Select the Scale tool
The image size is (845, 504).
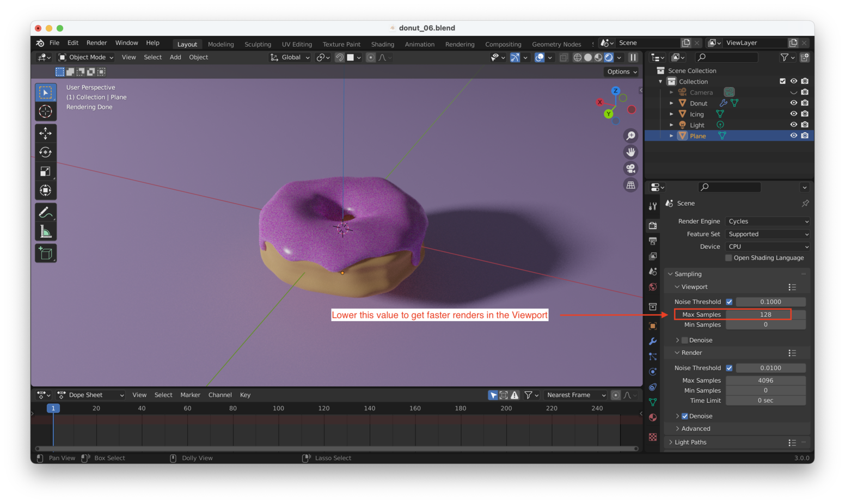46,171
